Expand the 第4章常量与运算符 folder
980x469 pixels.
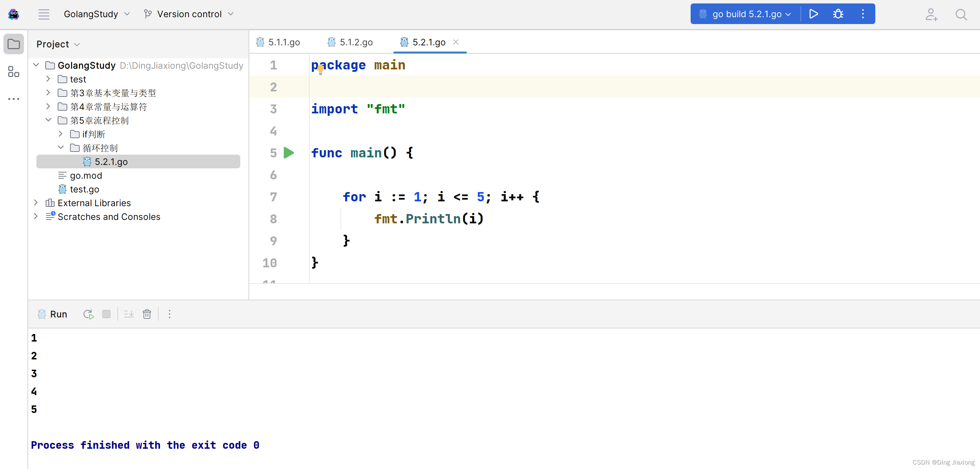pos(48,106)
